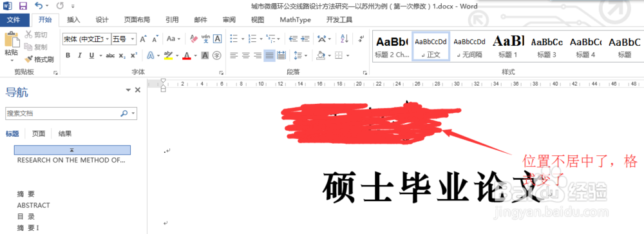Toggle strikethrough (abc) formatting

coord(110,55)
